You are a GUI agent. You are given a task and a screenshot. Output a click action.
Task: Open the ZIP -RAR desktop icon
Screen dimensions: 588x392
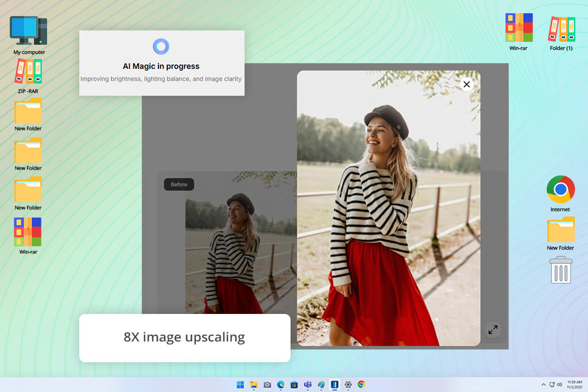[x=28, y=76]
